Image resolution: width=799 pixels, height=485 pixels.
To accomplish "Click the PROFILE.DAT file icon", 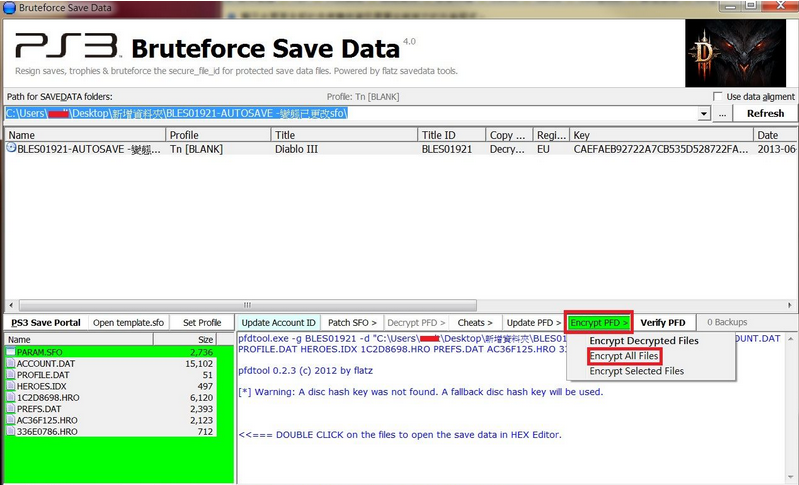I will click(x=11, y=374).
